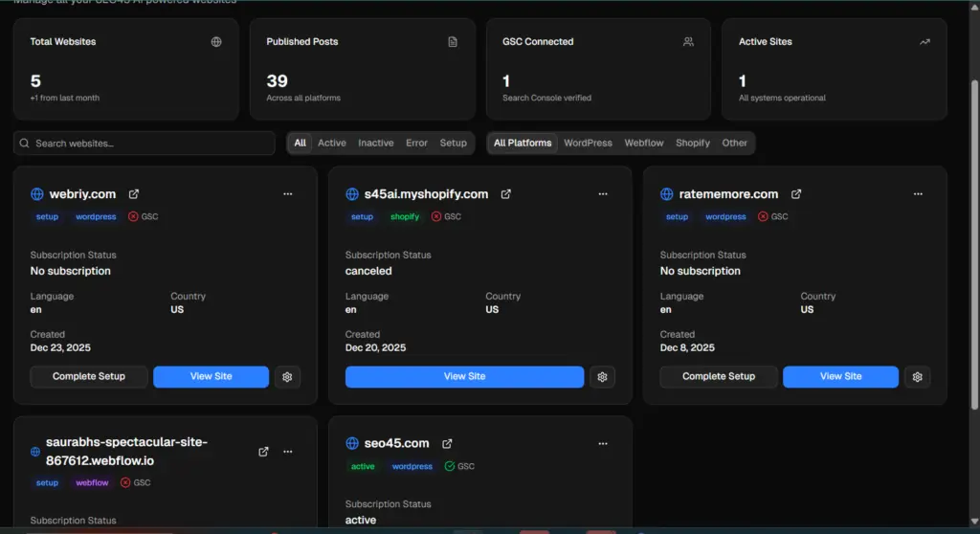
Task: Click the scrollbar down arrow
Action: (973, 521)
